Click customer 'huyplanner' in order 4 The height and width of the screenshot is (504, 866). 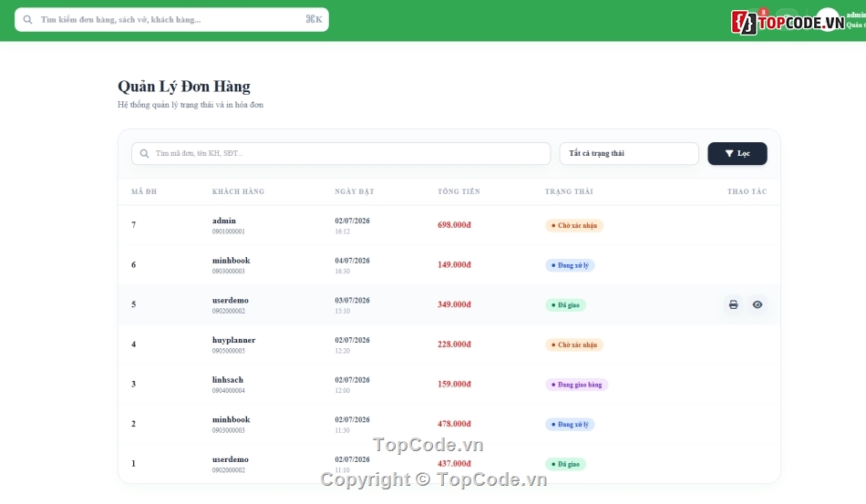tap(233, 340)
